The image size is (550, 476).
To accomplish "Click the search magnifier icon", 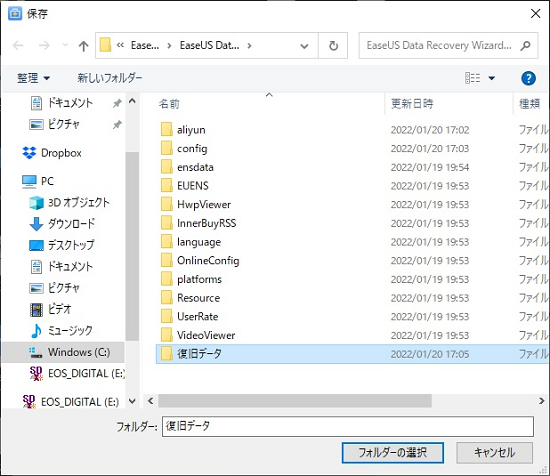I will (x=525, y=46).
